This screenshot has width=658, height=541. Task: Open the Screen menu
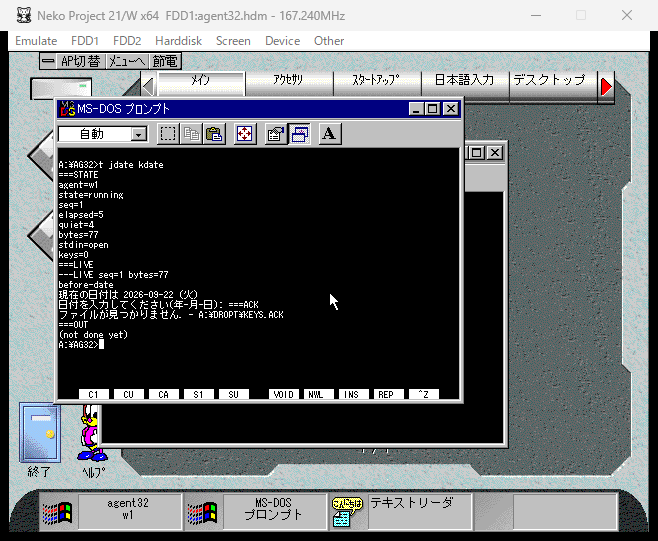pyautogui.click(x=233, y=41)
